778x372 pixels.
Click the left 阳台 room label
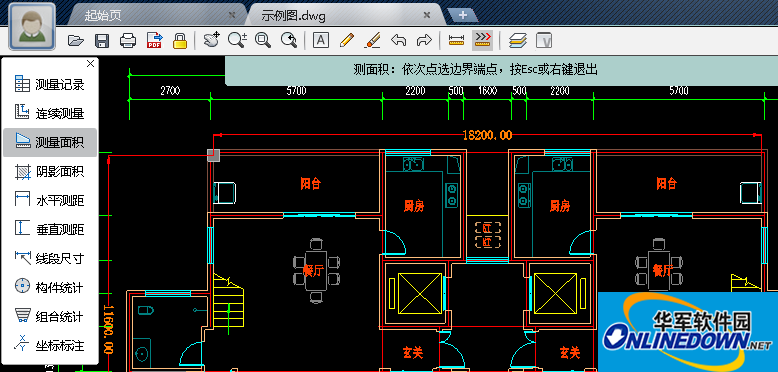tap(311, 184)
